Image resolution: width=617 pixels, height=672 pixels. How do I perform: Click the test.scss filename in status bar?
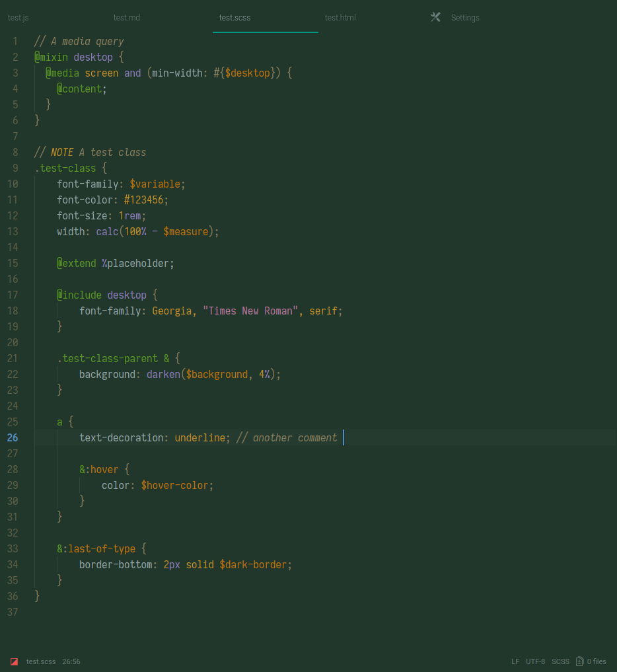(41, 661)
